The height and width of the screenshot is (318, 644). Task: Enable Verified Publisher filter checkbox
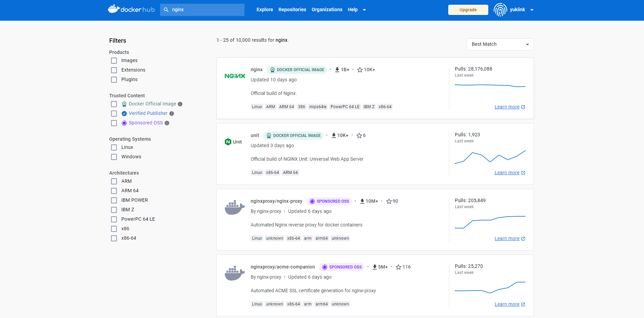[114, 114]
